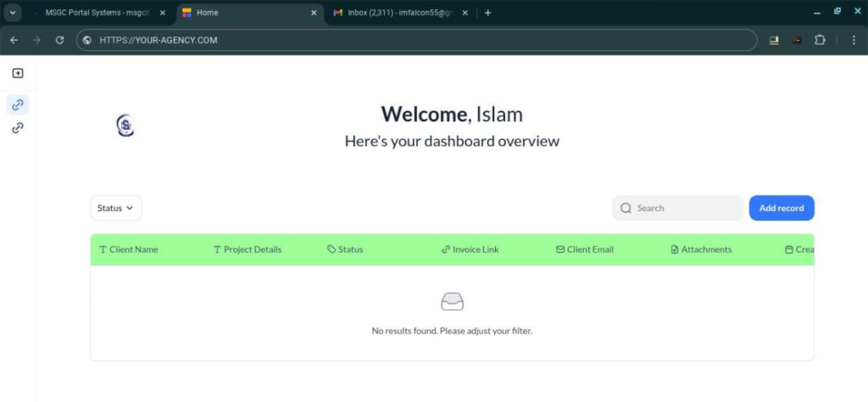This screenshot has height=402, width=868.
Task: Close the Home tab
Action: [314, 13]
